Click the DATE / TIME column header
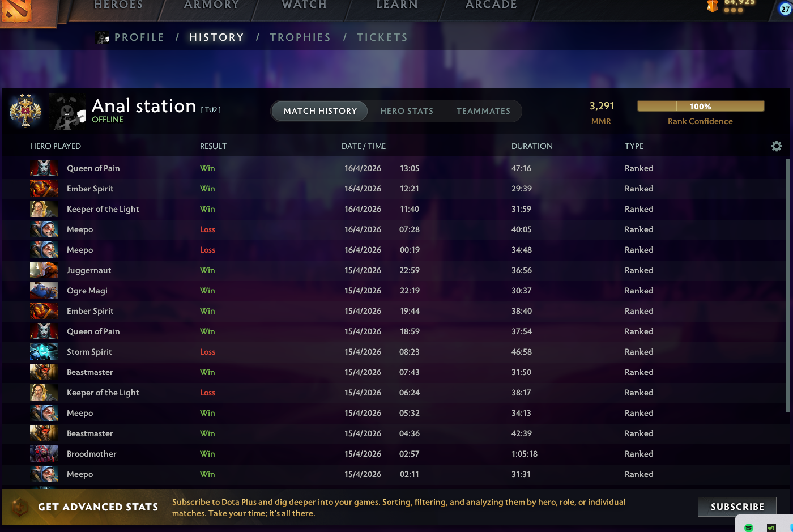The image size is (793, 532). (364, 146)
